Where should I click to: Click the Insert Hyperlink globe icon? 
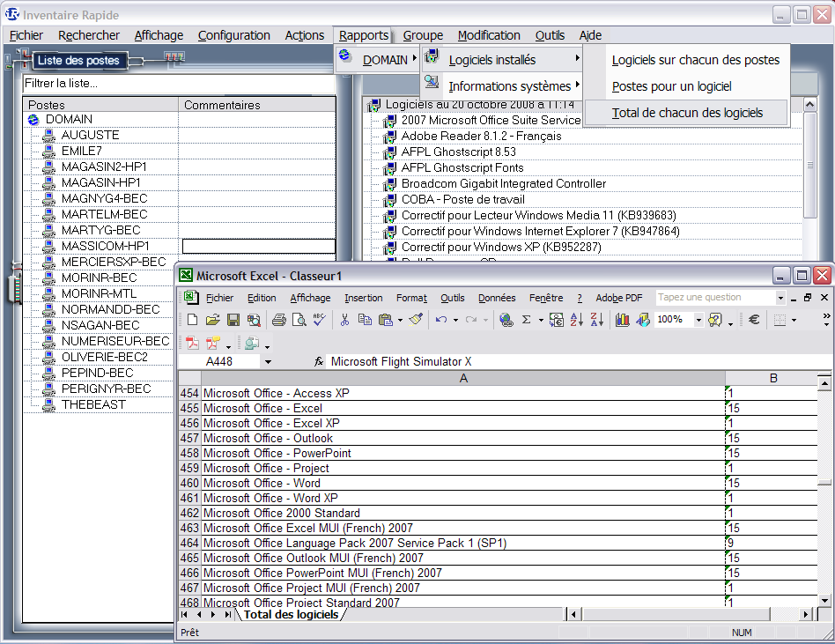(x=506, y=320)
